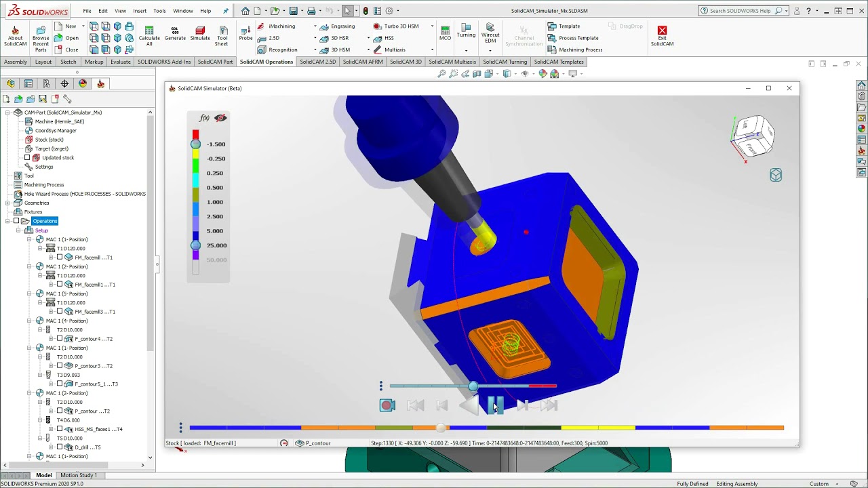Click the -1.500 legend slider handle

click(x=195, y=144)
